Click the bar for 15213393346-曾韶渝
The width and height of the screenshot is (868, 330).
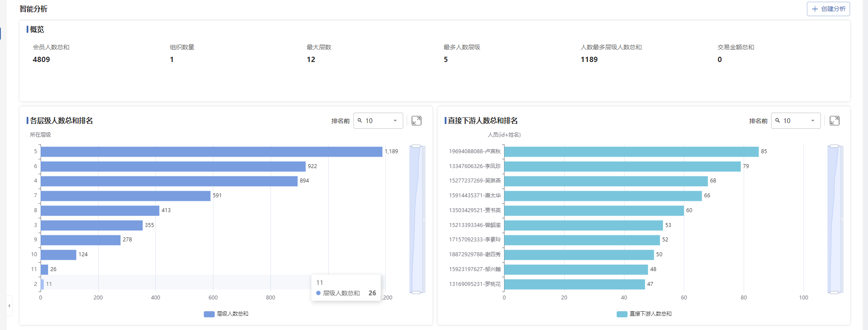point(583,225)
